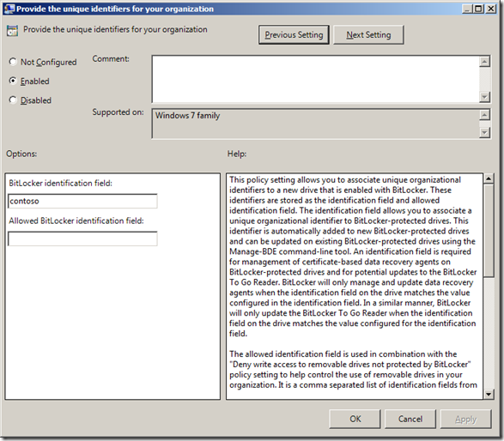Go to Previous Setting
This screenshot has width=504, height=441.
pyautogui.click(x=294, y=34)
